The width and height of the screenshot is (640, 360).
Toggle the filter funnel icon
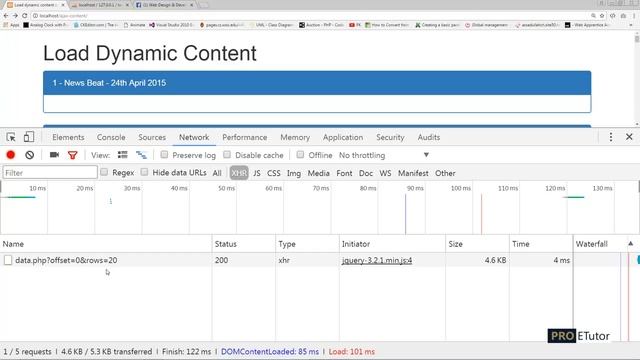(x=73, y=155)
